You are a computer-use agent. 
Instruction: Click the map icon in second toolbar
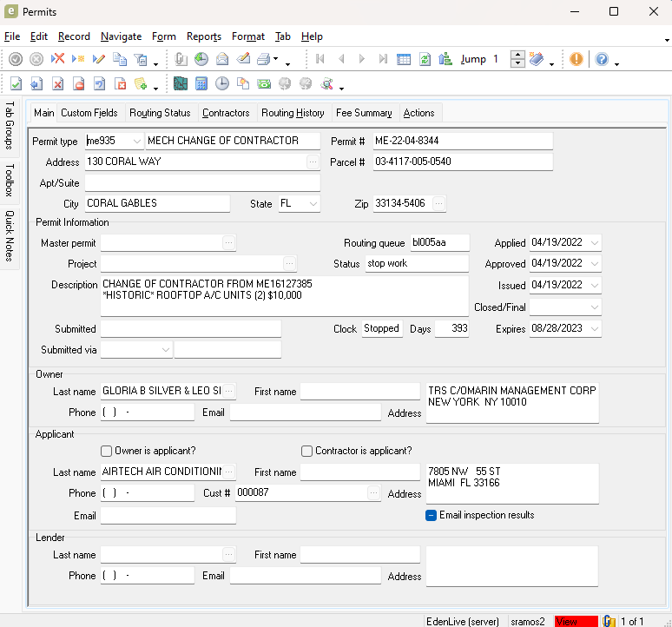point(181,84)
